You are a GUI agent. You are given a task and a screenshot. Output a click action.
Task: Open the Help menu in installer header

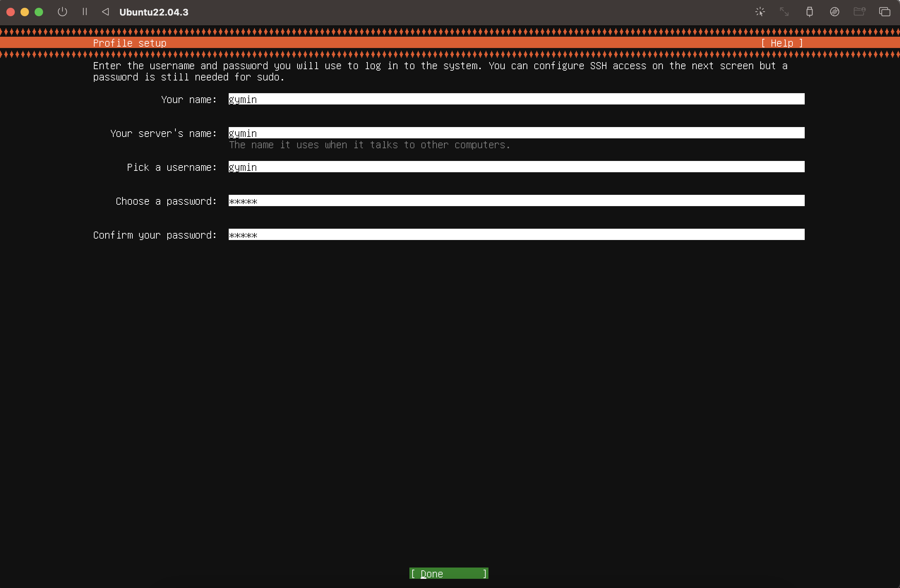[782, 43]
